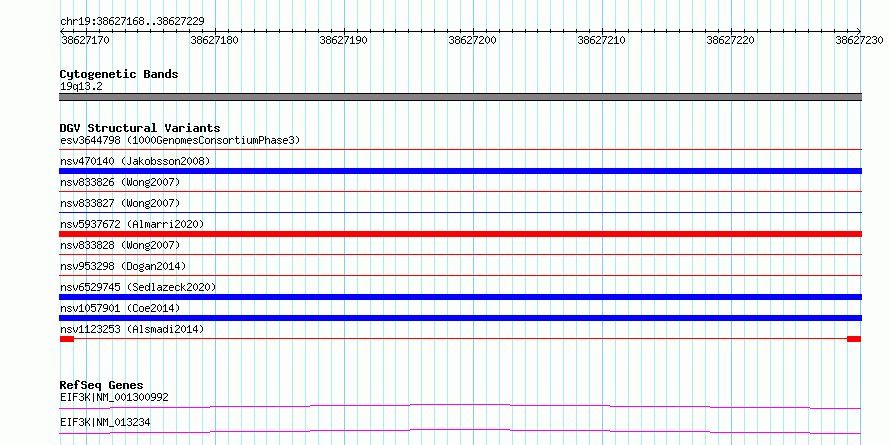Click the chr19:38627168..38627229 region label
This screenshot has height=445, width=890.
(x=132, y=22)
